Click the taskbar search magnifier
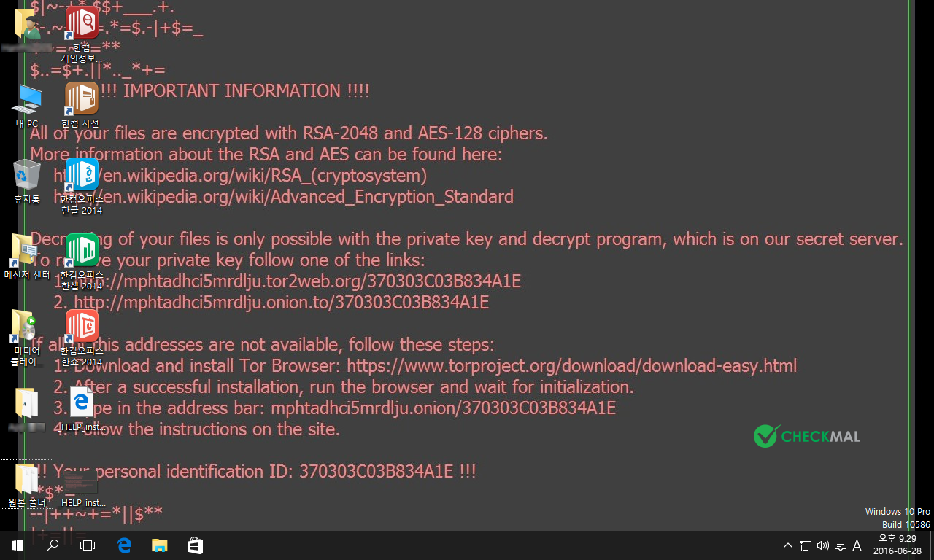The width and height of the screenshot is (934, 560). [x=53, y=545]
